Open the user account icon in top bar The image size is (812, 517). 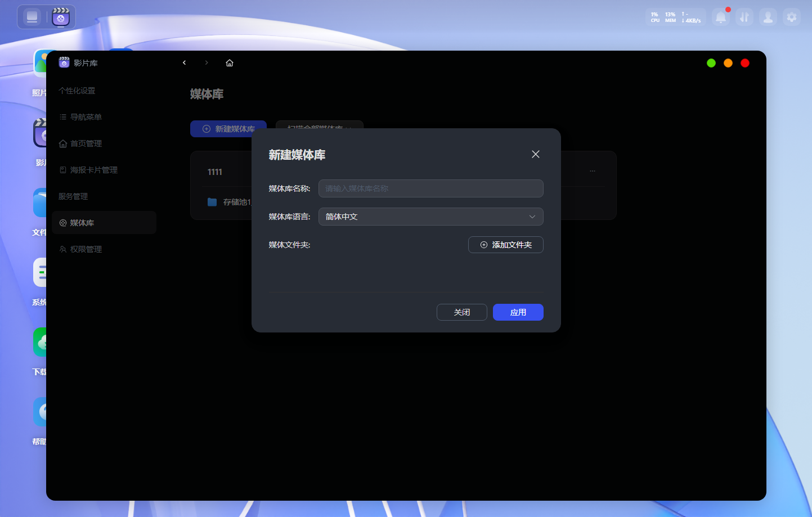pos(768,17)
